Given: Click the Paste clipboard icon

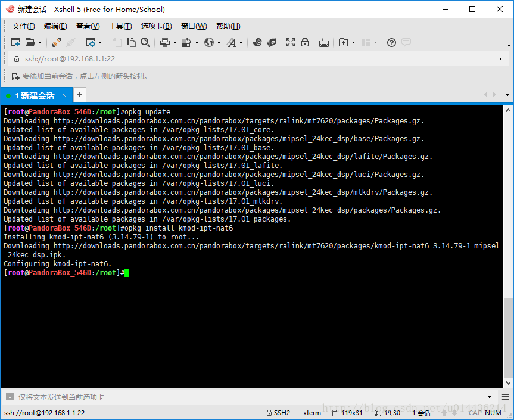Looking at the screenshot, I should (x=131, y=42).
